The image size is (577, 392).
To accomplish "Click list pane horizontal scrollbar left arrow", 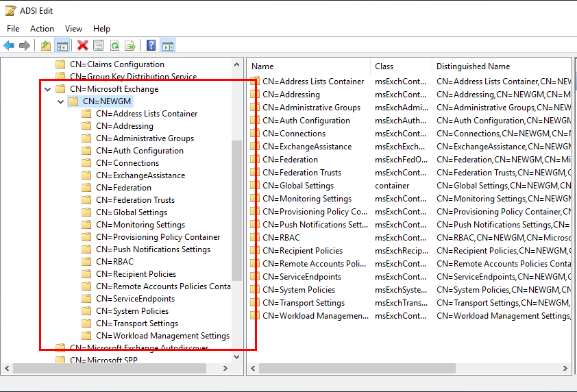I will (253, 369).
